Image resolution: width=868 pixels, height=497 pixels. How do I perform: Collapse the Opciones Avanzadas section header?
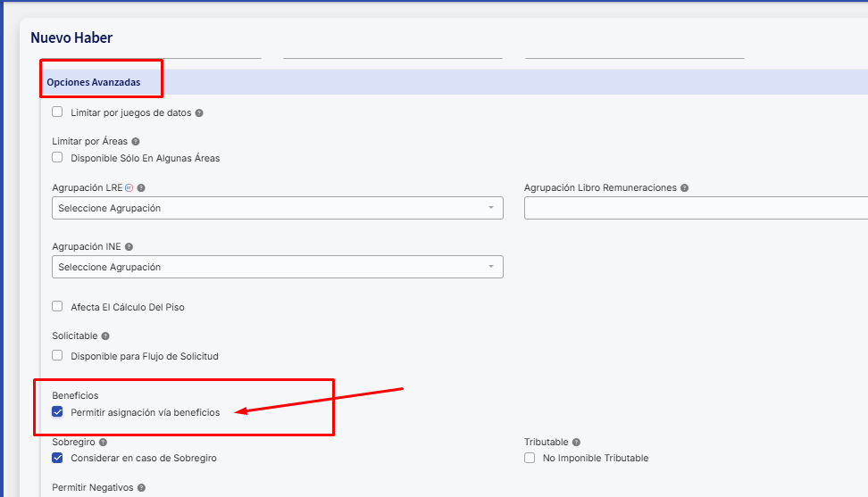pos(94,82)
